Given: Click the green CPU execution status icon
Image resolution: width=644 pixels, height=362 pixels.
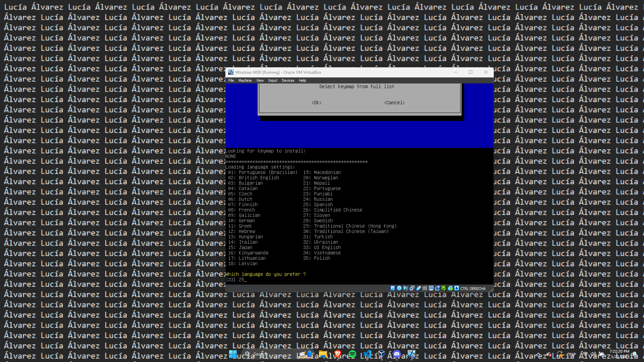Looking at the screenshot, I should 444,288.
